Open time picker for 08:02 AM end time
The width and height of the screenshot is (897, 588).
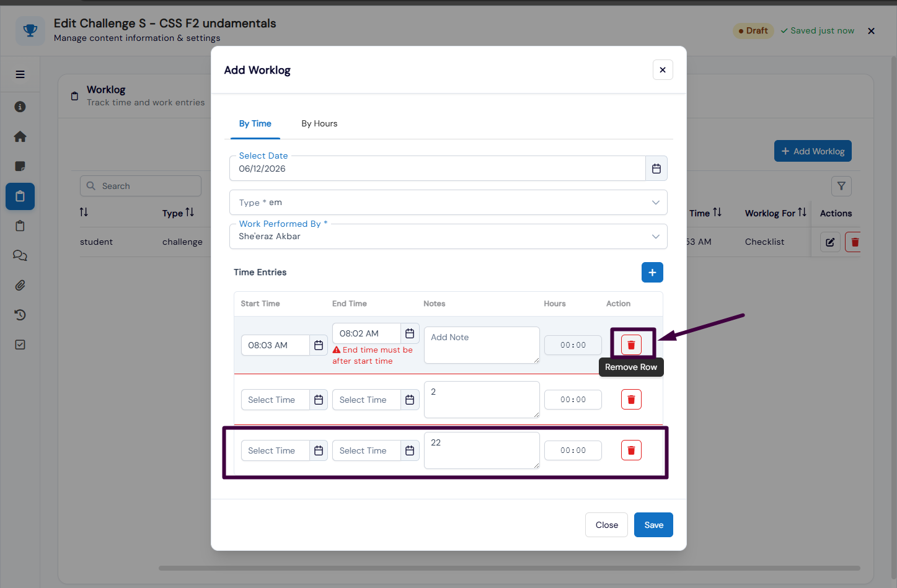click(x=410, y=333)
